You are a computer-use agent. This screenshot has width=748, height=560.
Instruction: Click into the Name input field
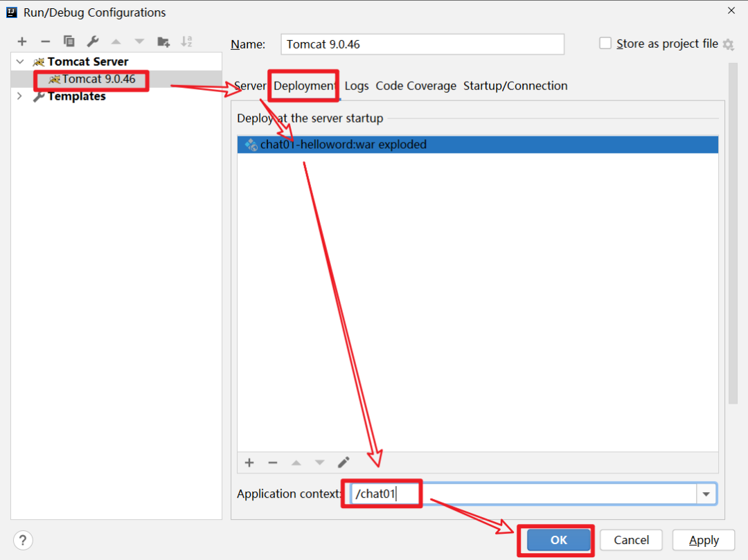click(x=422, y=44)
